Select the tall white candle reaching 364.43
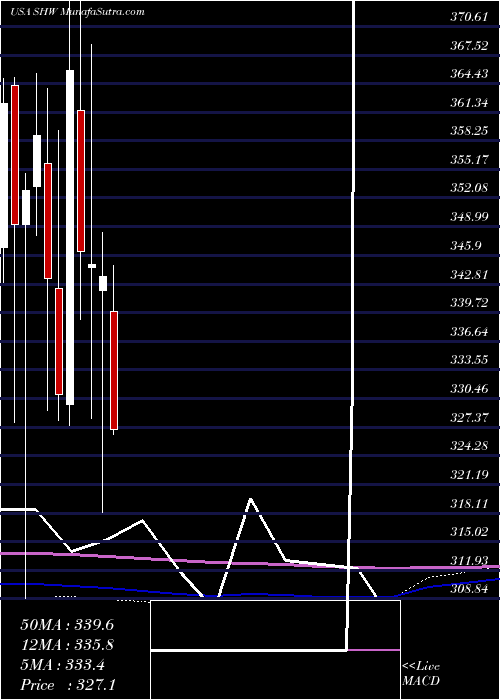Image resolution: width=500 pixels, height=700 pixels. [x=70, y=238]
